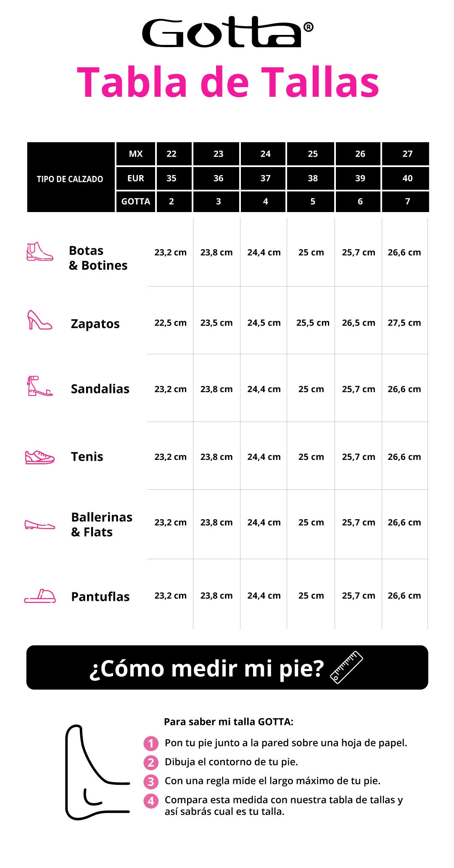The image size is (454, 868).
Task: Select the ballerina flat shoe icon
Action: tap(40, 525)
